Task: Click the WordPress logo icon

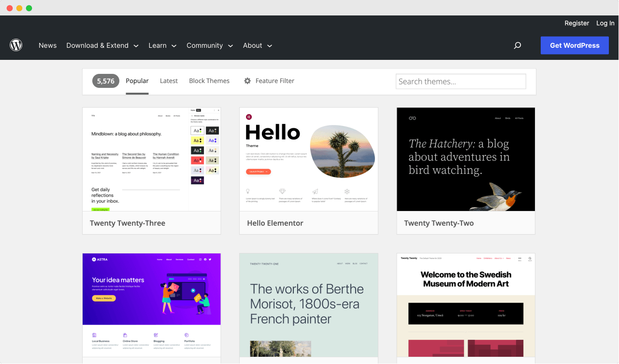Action: 16,45
